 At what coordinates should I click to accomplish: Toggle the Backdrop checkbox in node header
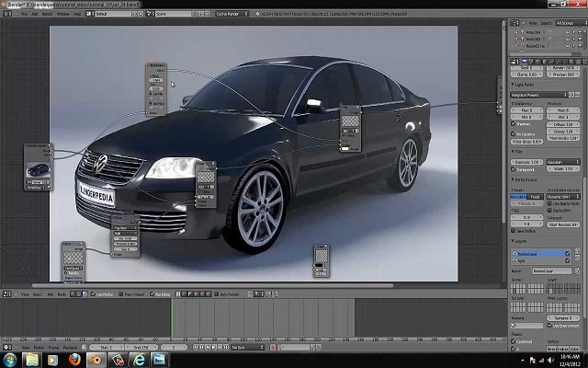[151, 294]
